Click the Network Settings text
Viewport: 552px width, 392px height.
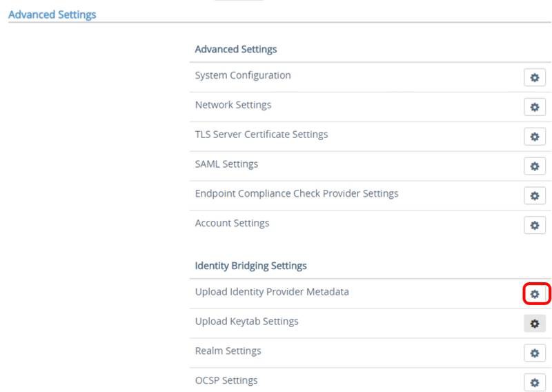(233, 105)
